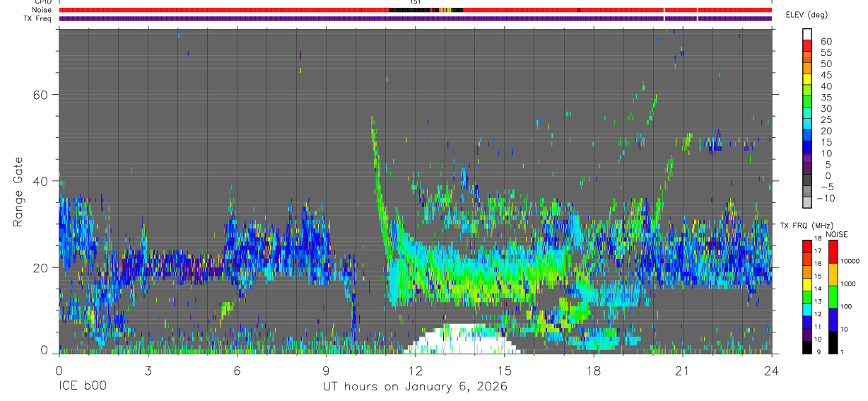Click the '25' label of the ELEV legend

coord(826,120)
